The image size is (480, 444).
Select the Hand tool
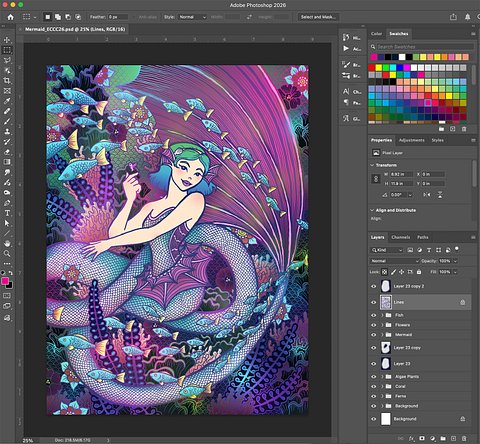point(7,244)
